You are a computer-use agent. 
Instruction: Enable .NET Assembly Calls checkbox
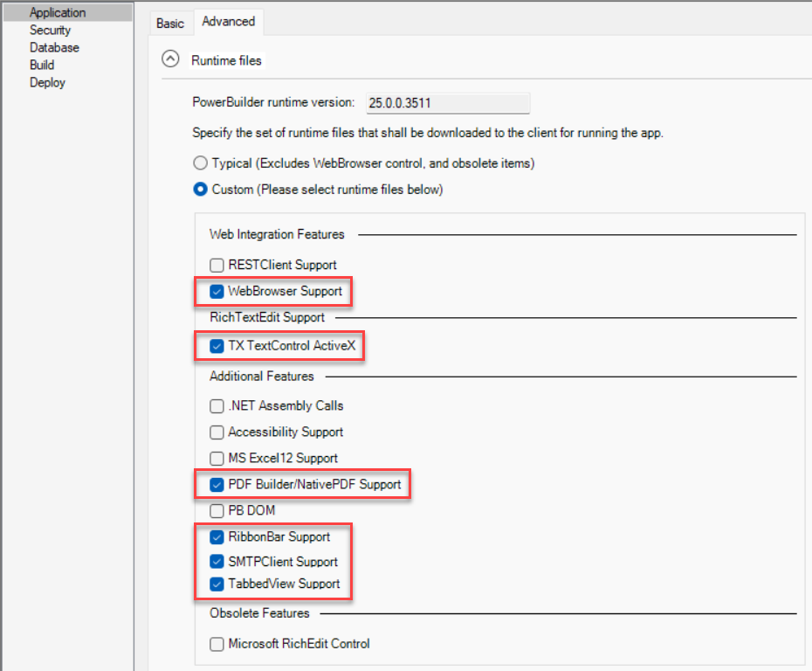(217, 406)
